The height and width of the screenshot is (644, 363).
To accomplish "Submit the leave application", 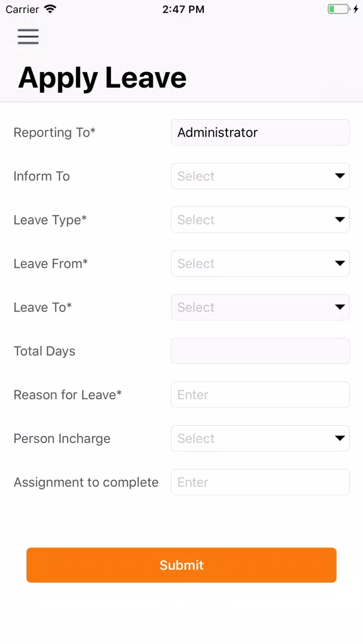I will point(181,565).
